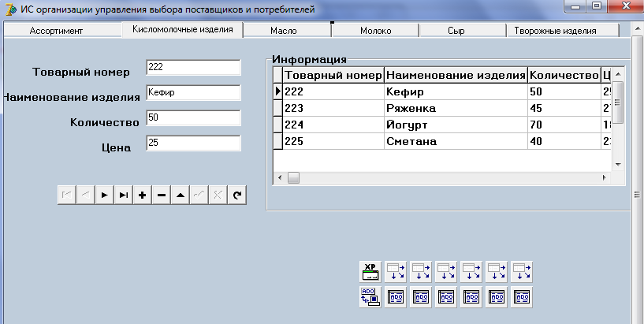Click the Цена input field with 25
Screen dimensions: 644x324
click(x=193, y=143)
